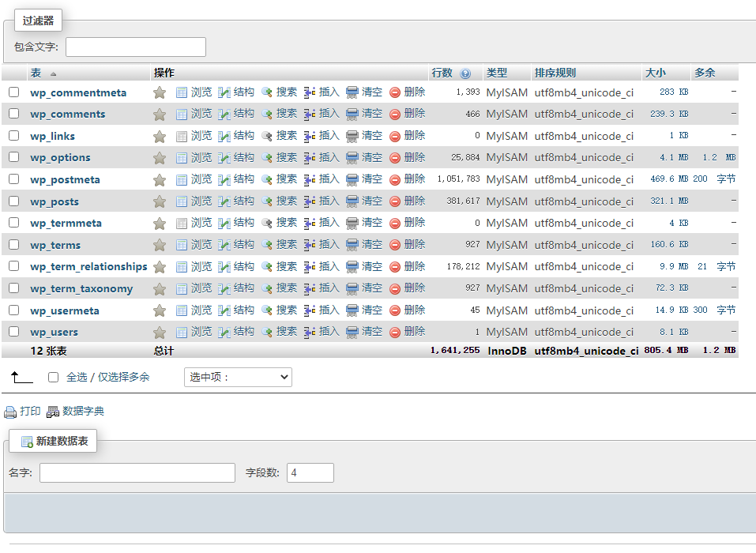
Task: Click the row count help icon
Action: (465, 73)
